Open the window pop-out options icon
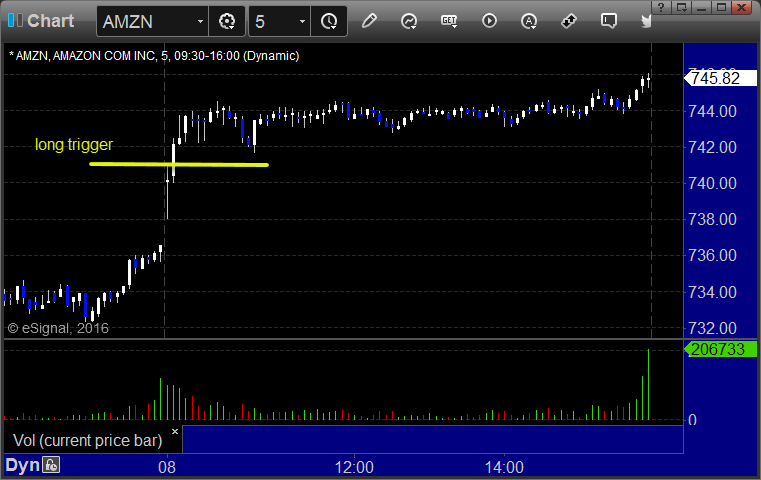 click(x=681, y=7)
